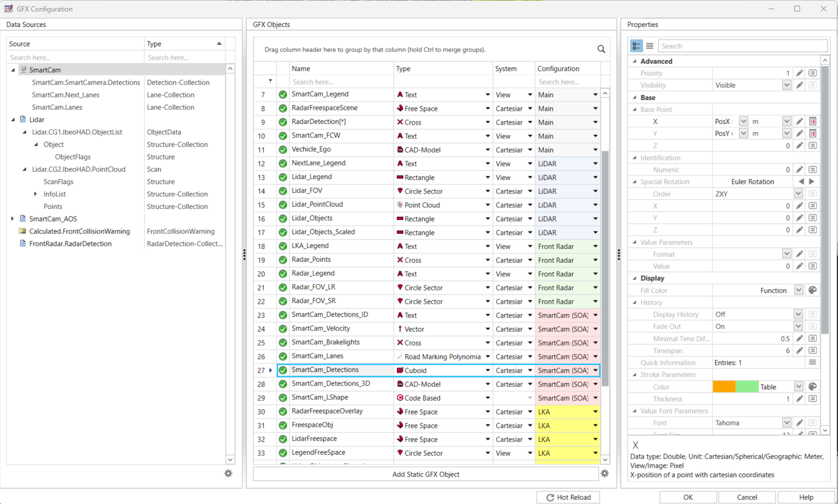Screen dimensions: 838x504
Task: Click the right arrow next to Euler Rotation
Action: pyautogui.click(x=812, y=181)
